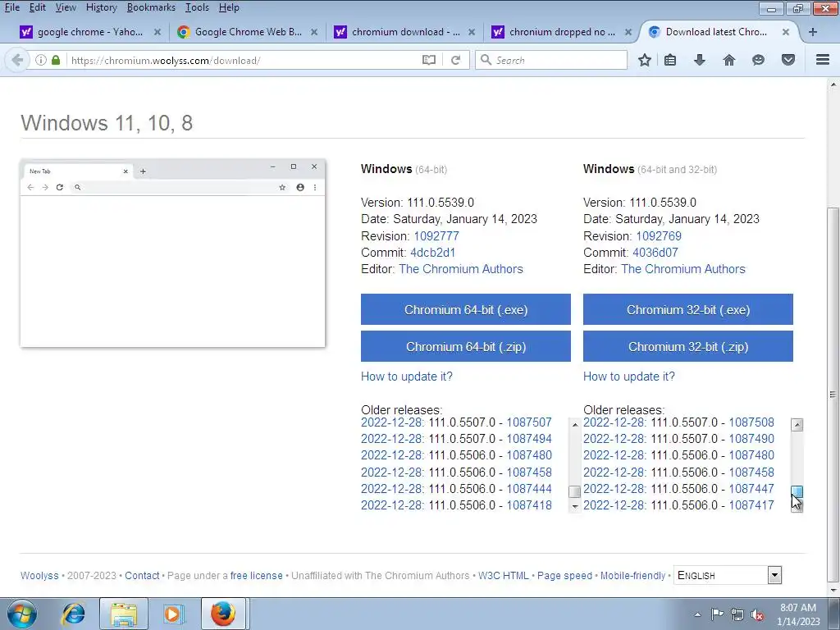Viewport: 840px width, 630px height.
Task: Open network tray icon
Action: (x=737, y=614)
